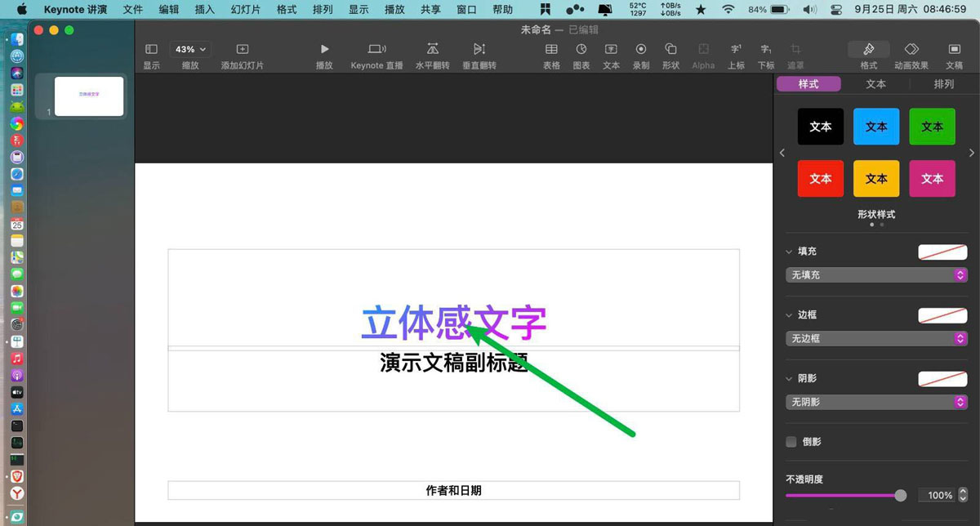Click the 边框 border preview swatch
This screenshot has height=526, width=980.
click(942, 315)
